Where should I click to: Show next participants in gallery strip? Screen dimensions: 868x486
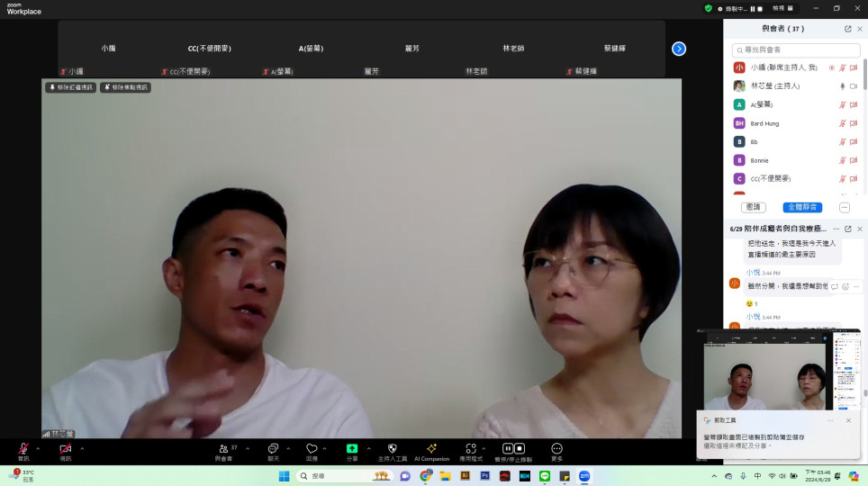tap(679, 49)
